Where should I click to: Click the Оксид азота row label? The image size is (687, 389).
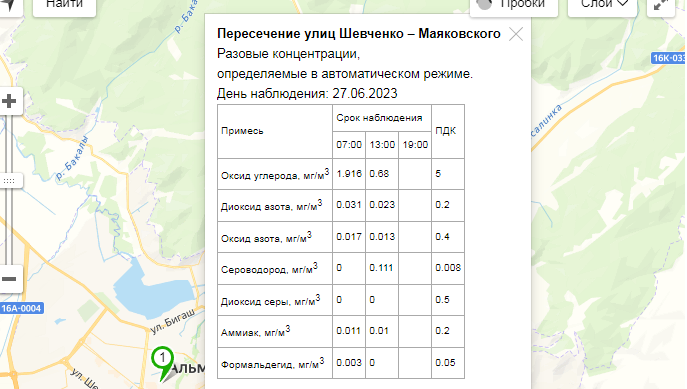(266, 237)
